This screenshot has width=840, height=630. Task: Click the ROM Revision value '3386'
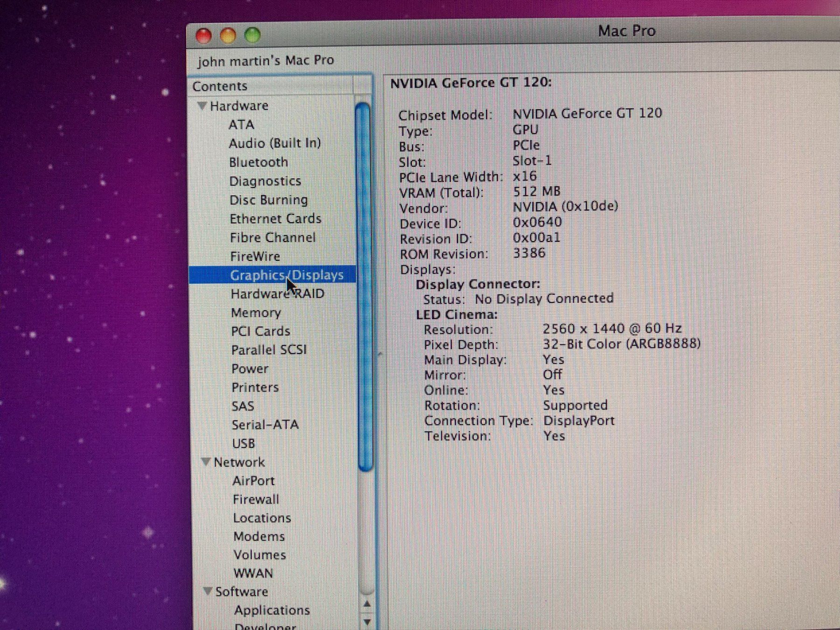point(529,253)
